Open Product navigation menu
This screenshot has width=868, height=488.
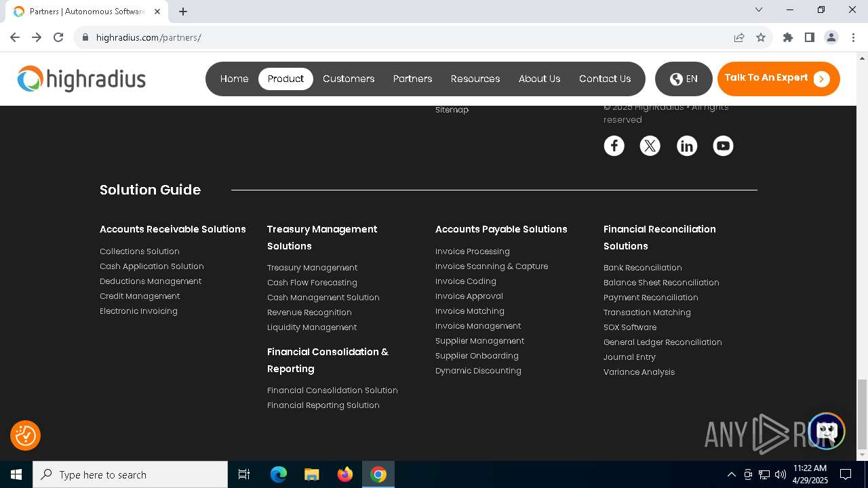[285, 79]
